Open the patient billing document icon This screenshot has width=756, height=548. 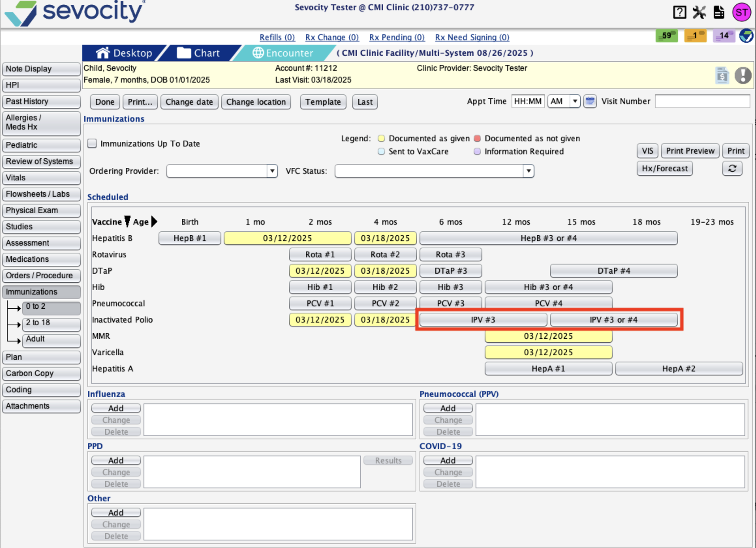722,75
